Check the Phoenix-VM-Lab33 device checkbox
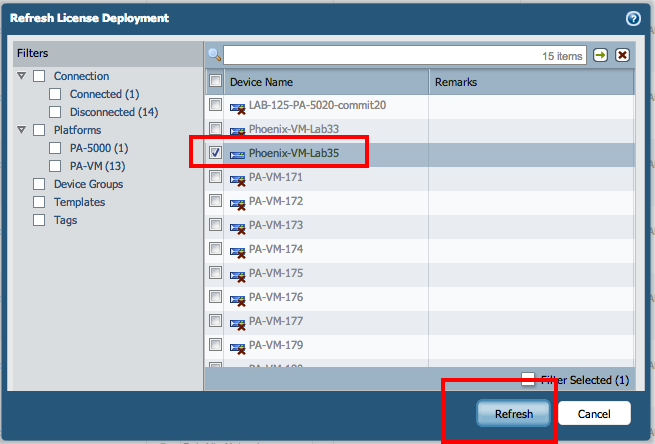 216,128
